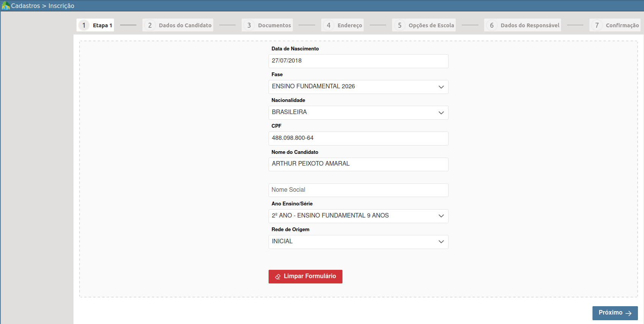Switch to the Endereço step
644x324 pixels.
pos(349,25)
